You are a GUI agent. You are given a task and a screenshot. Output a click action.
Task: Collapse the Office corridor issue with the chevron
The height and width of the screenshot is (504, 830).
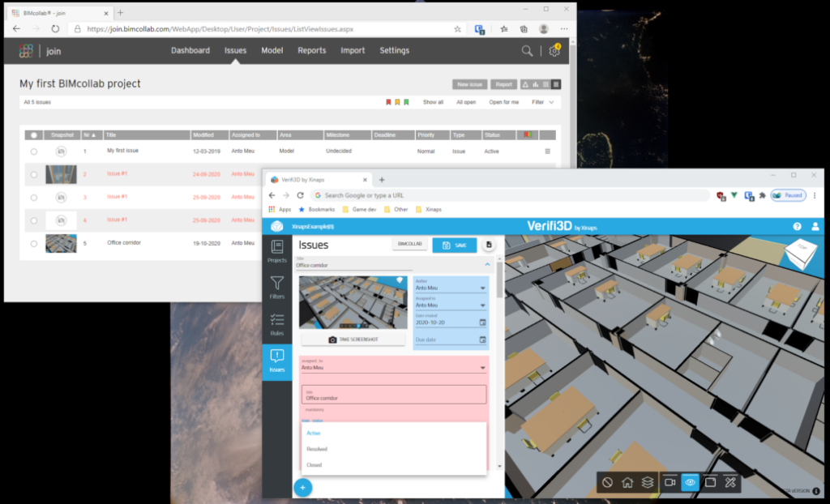(x=487, y=264)
